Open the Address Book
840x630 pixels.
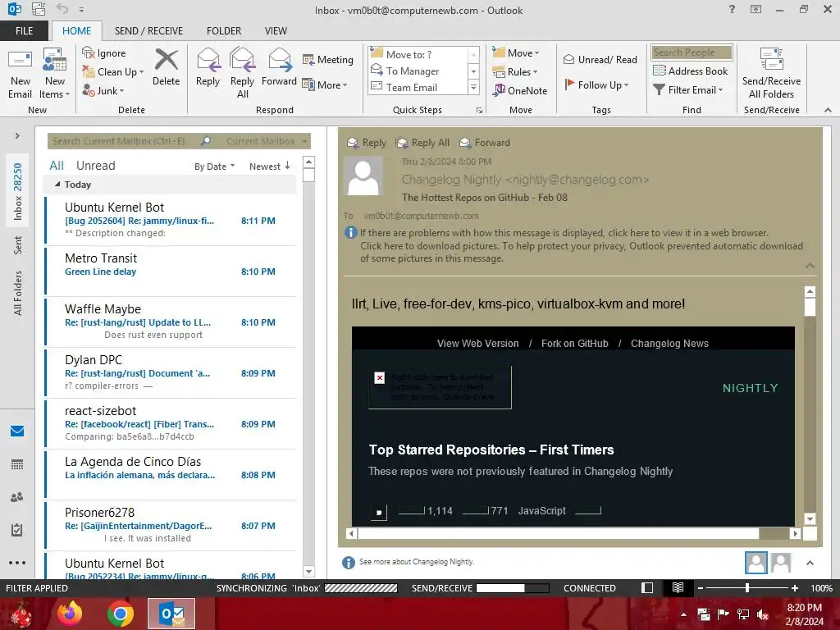[x=691, y=71]
